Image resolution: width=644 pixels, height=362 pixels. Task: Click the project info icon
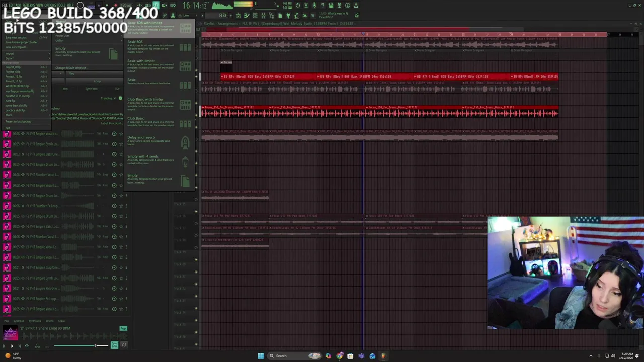(347, 5)
